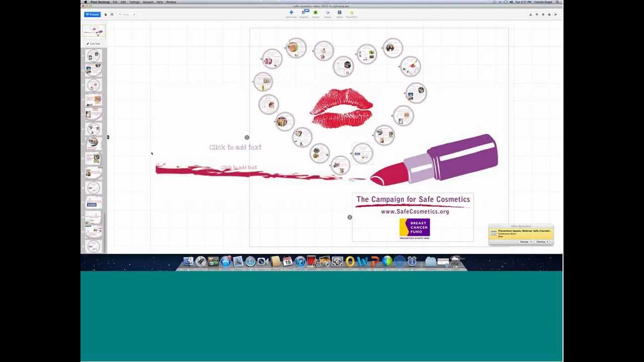Click the Spotlight search icon in menu bar
This screenshot has height=362, width=644.
(557, 2)
